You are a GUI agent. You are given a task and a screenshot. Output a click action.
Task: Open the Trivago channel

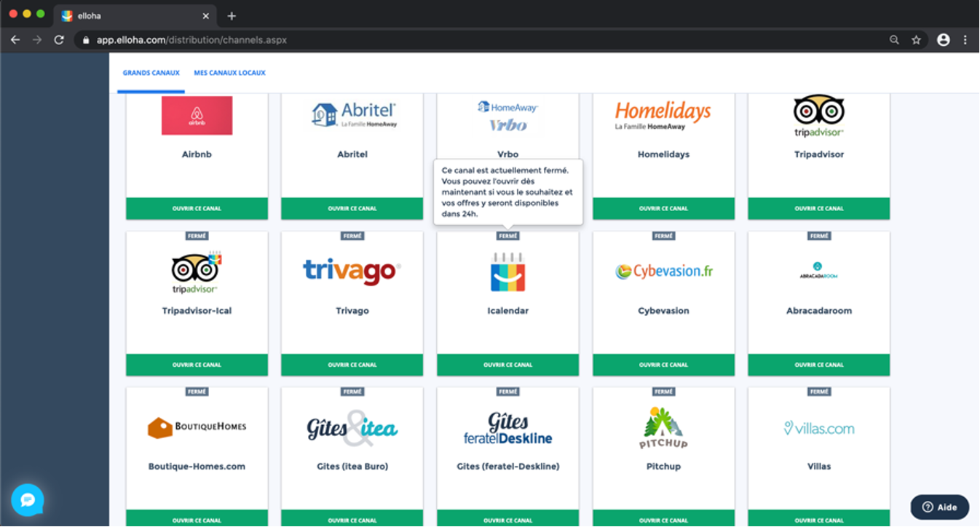click(x=352, y=365)
